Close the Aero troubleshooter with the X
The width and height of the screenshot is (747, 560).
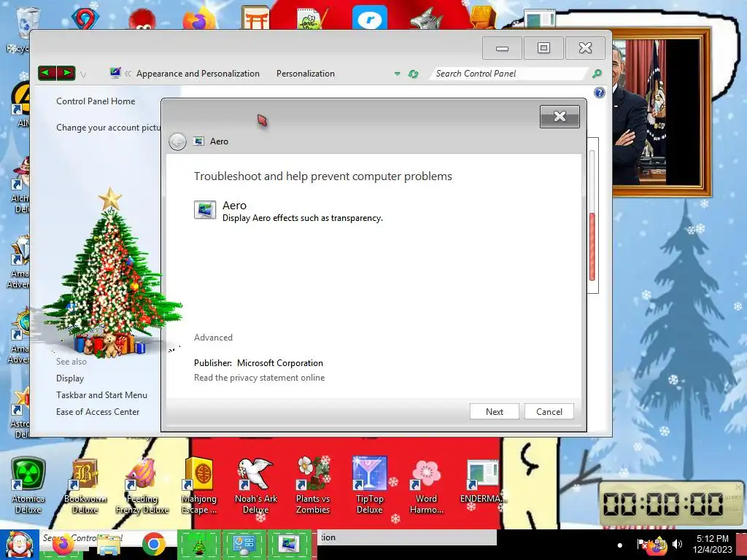coord(560,117)
